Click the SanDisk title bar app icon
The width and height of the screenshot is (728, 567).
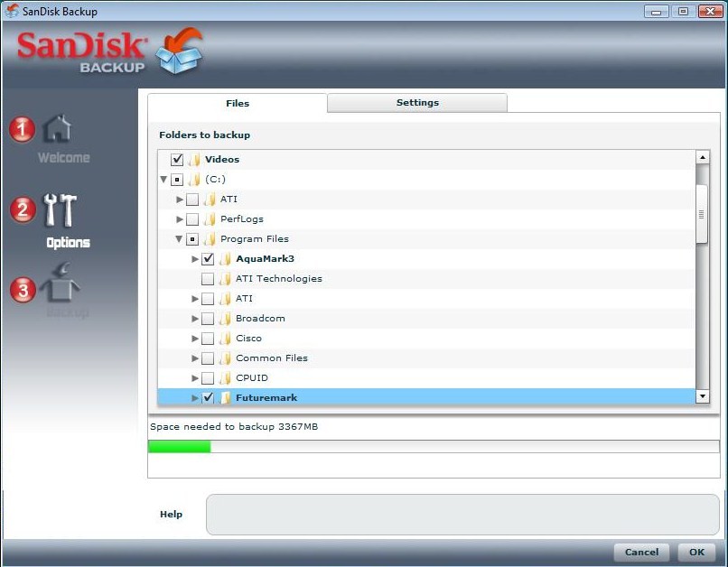(x=12, y=11)
